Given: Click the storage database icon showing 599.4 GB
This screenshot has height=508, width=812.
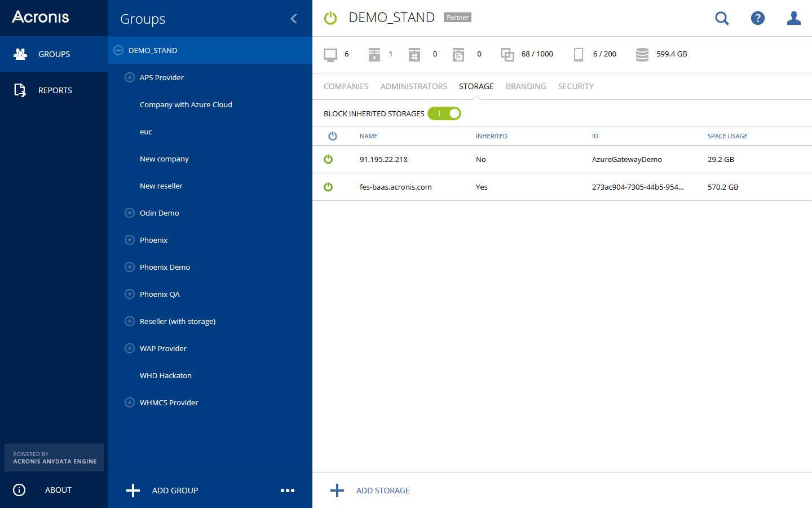Looking at the screenshot, I should pos(642,54).
